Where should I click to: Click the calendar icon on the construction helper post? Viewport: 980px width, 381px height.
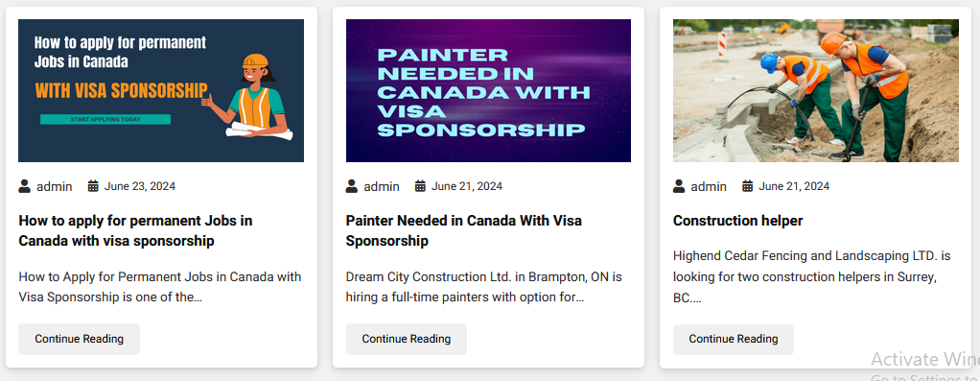[748, 186]
